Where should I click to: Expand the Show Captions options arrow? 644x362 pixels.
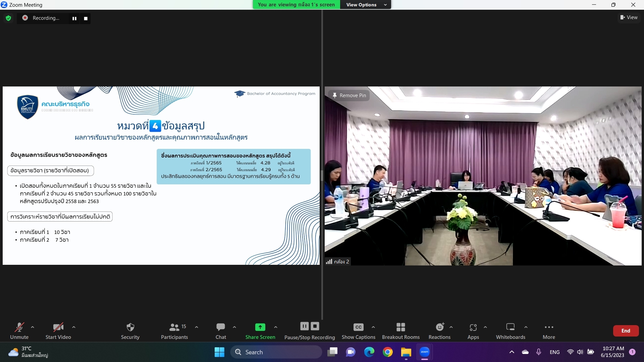(373, 327)
